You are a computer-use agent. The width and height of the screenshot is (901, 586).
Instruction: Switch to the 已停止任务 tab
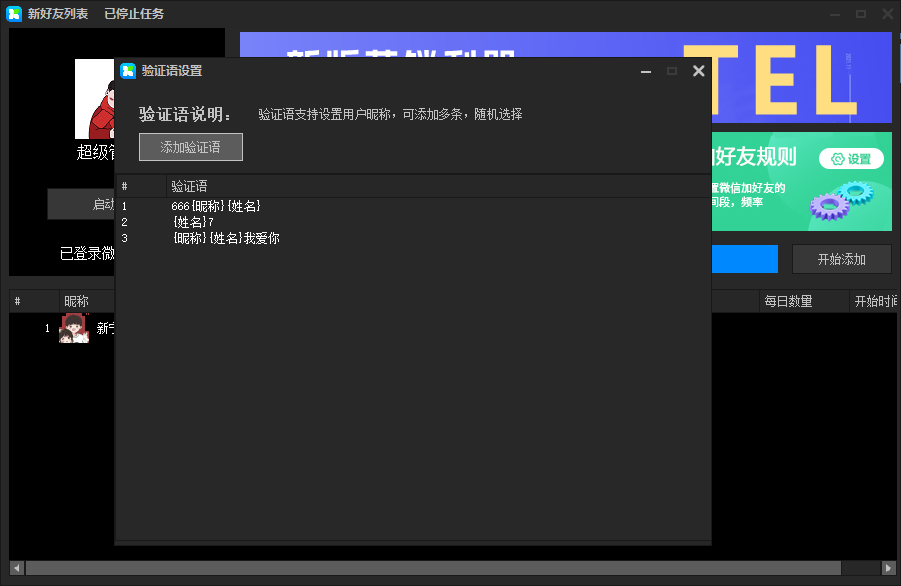point(132,13)
